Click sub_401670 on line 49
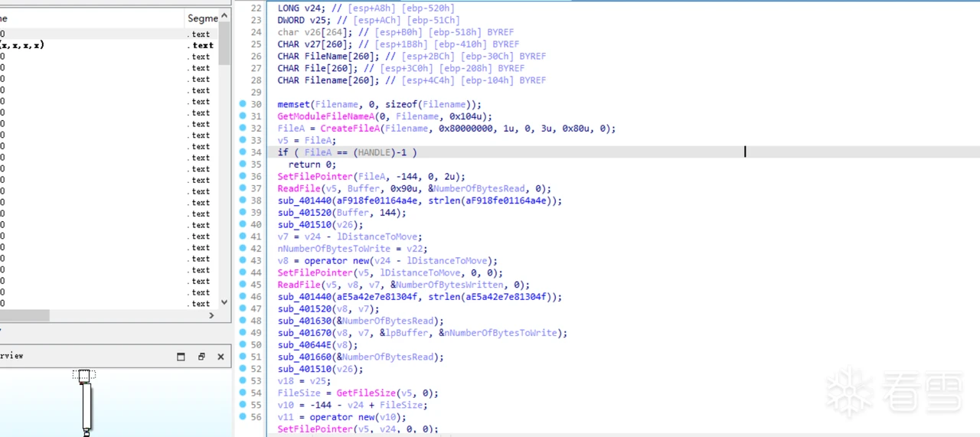This screenshot has width=980, height=437. point(305,333)
